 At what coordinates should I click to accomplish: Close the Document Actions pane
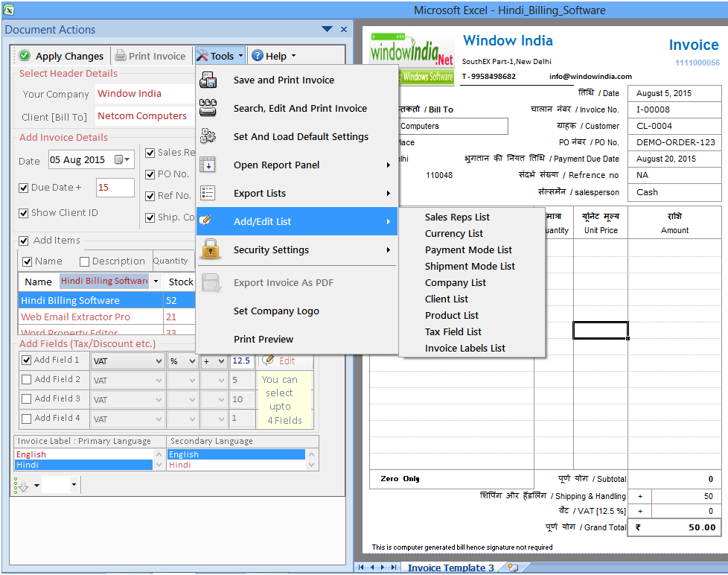tap(344, 29)
